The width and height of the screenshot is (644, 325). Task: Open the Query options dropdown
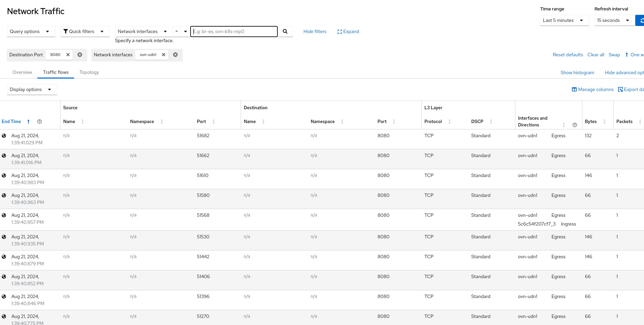tap(31, 31)
